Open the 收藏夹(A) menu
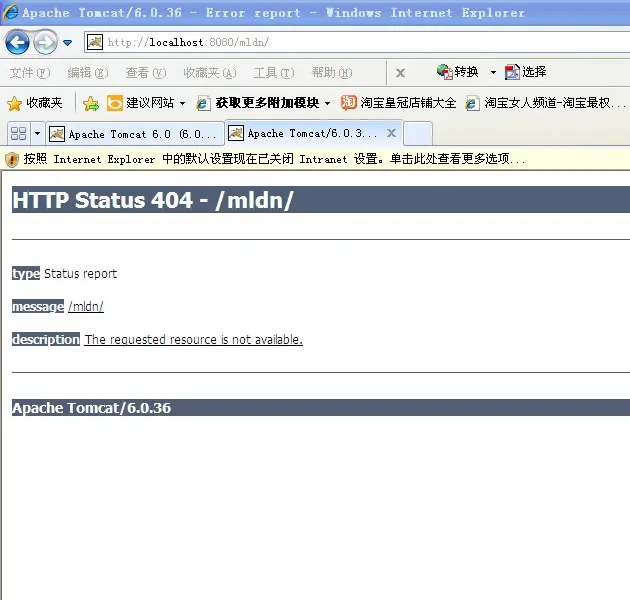The width and height of the screenshot is (630, 600). [x=209, y=73]
